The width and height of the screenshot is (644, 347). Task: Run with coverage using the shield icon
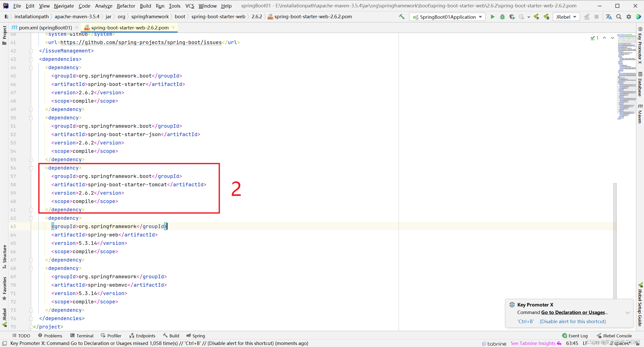point(512,17)
